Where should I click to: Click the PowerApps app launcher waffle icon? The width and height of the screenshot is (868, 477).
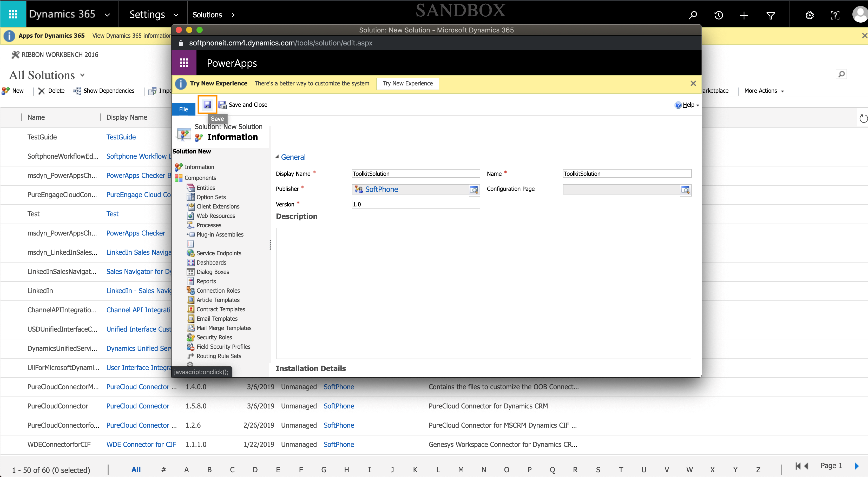click(184, 63)
